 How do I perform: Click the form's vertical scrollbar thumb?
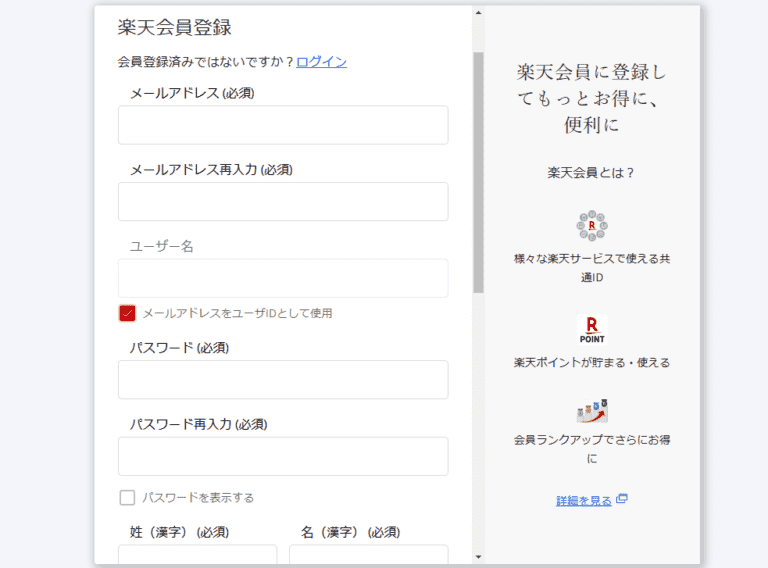pos(479,172)
